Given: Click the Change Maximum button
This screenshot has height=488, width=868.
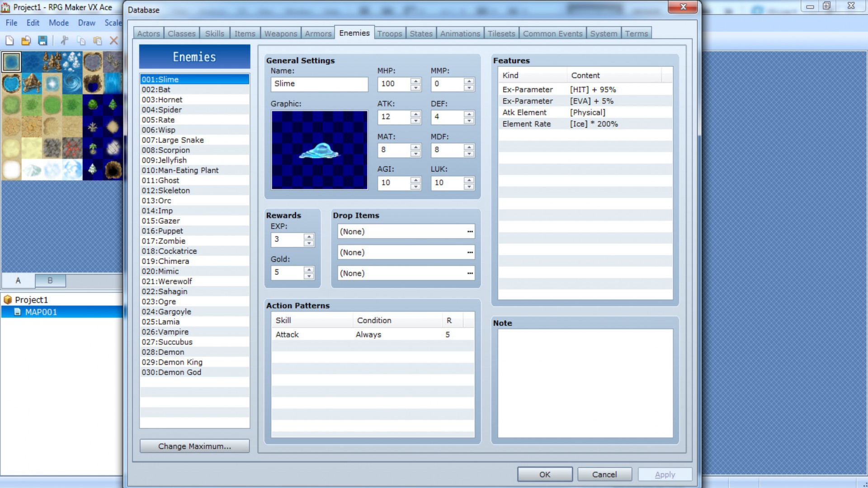Looking at the screenshot, I should [194, 446].
